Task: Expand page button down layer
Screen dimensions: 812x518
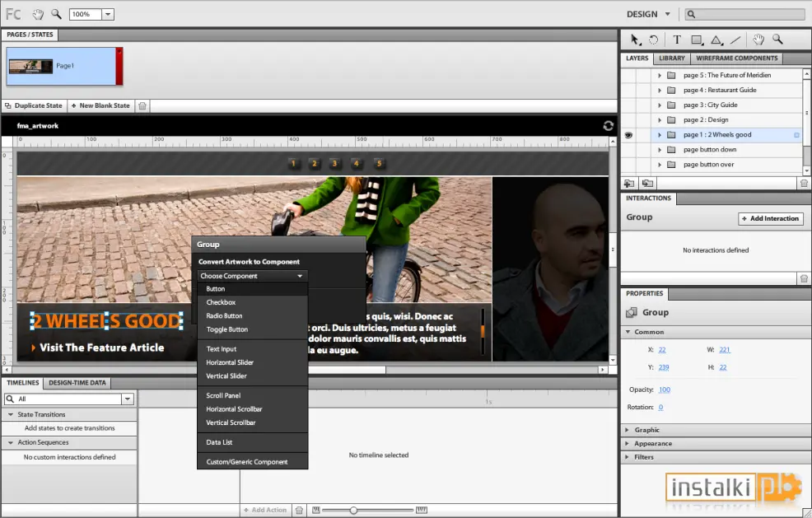Action: [659, 150]
